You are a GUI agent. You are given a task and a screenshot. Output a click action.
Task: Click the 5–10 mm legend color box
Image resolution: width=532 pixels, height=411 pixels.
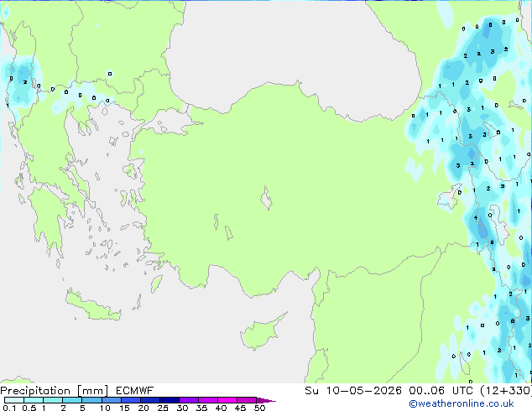pyautogui.click(x=91, y=400)
